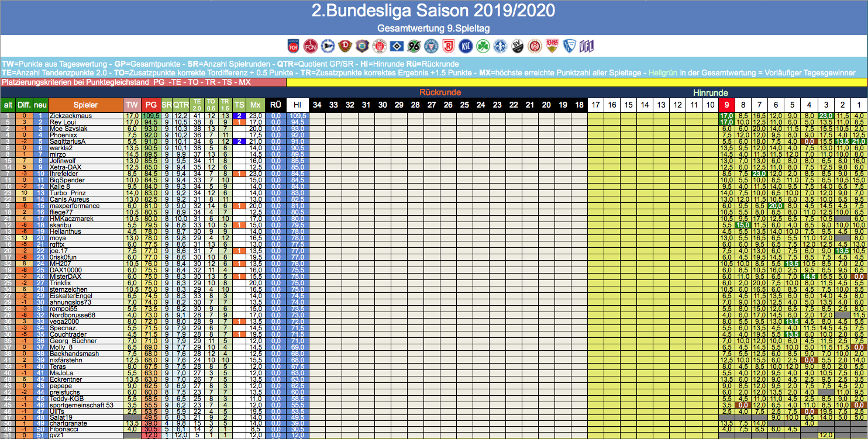Select the 'TR 1.5' column header
This screenshot has width=868, height=439.
coord(225,105)
